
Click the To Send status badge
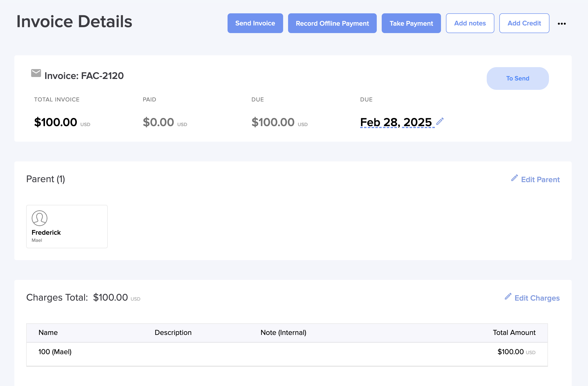[x=518, y=78]
